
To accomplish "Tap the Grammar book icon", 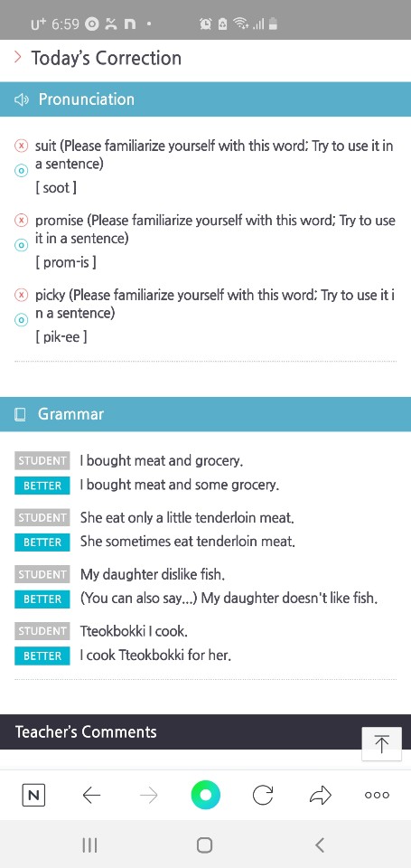I will point(21,414).
